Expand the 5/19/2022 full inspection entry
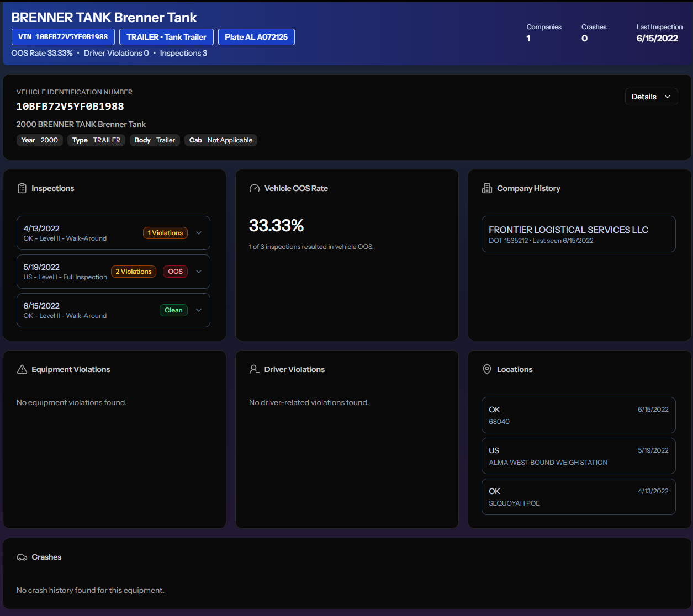Screen dimensions: 693x616 [198, 271]
